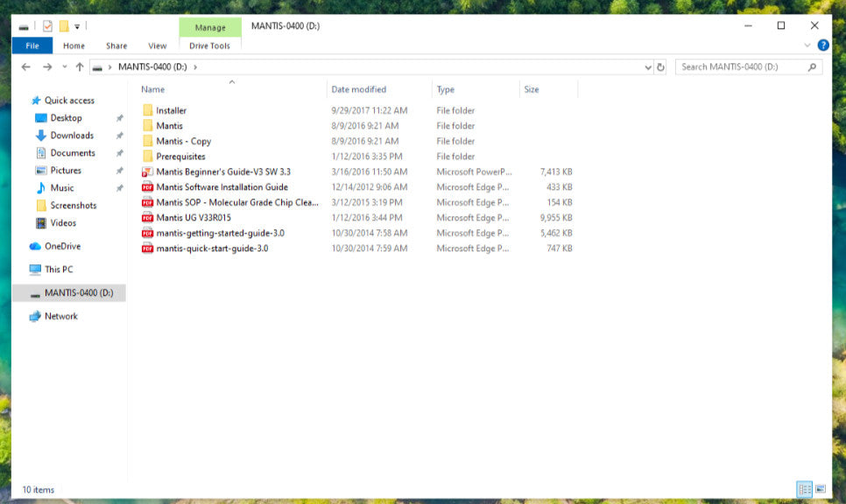The height and width of the screenshot is (504, 846).
Task: Switch to Large icons view in status bar
Action: 821,489
